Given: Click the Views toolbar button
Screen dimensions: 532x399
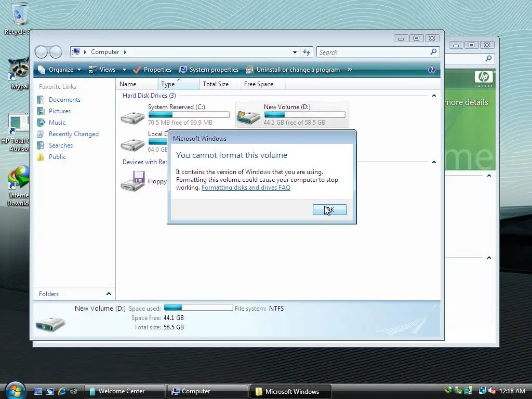Looking at the screenshot, I should pyautogui.click(x=103, y=70).
